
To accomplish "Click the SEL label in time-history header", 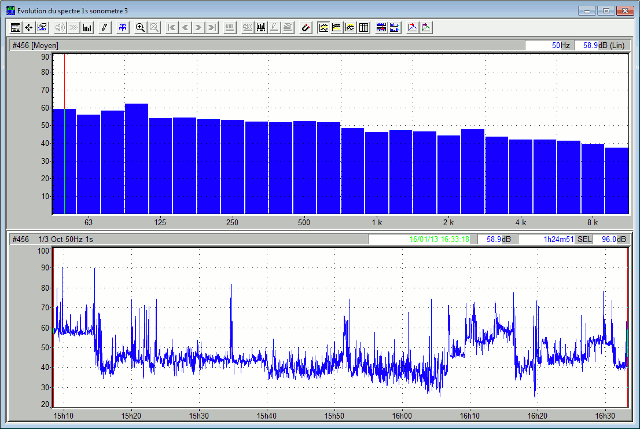I will pos(584,239).
